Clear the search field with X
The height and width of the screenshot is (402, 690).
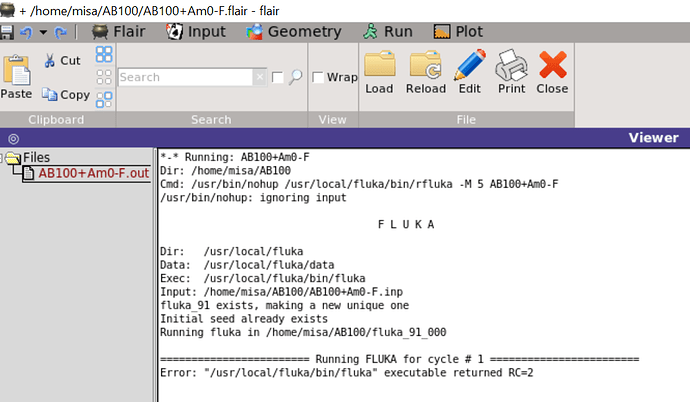pos(260,77)
